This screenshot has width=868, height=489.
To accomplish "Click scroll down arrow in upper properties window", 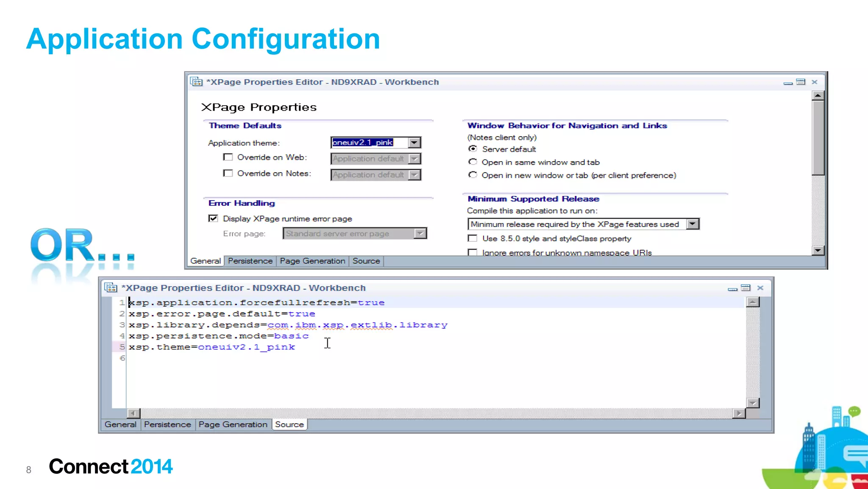I will tap(818, 250).
